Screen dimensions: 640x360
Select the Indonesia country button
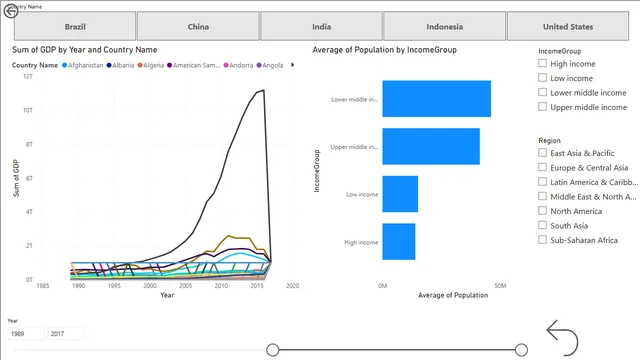pos(444,27)
